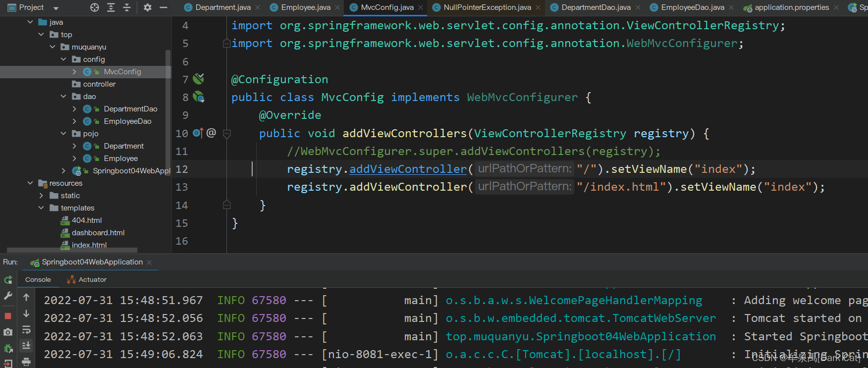
Task: Hide the Project tool window
Action: [163, 7]
